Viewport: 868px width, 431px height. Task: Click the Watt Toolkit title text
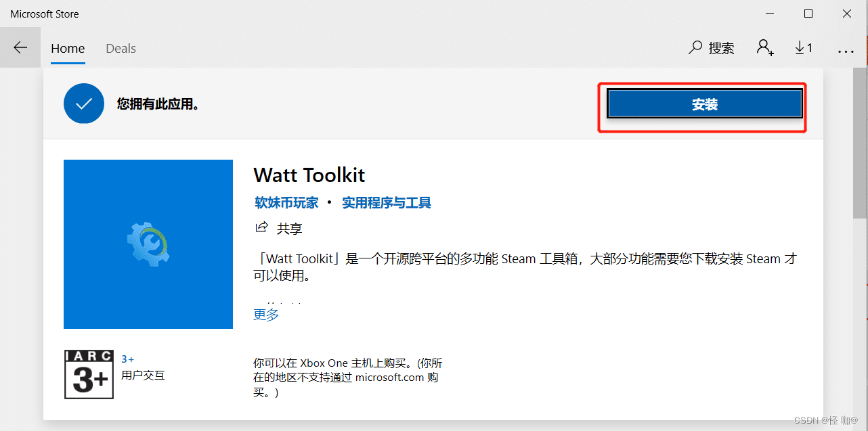click(x=309, y=175)
